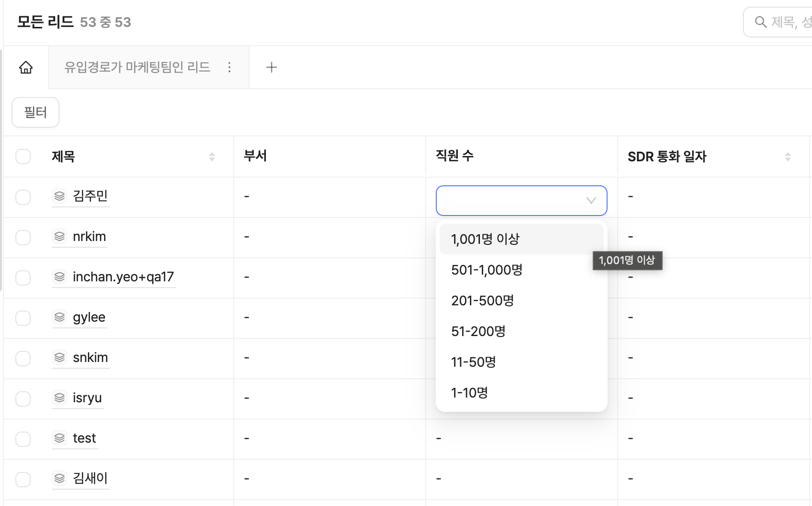Click lead icon beside snkim
The width and height of the screenshot is (812, 506).
click(x=60, y=358)
